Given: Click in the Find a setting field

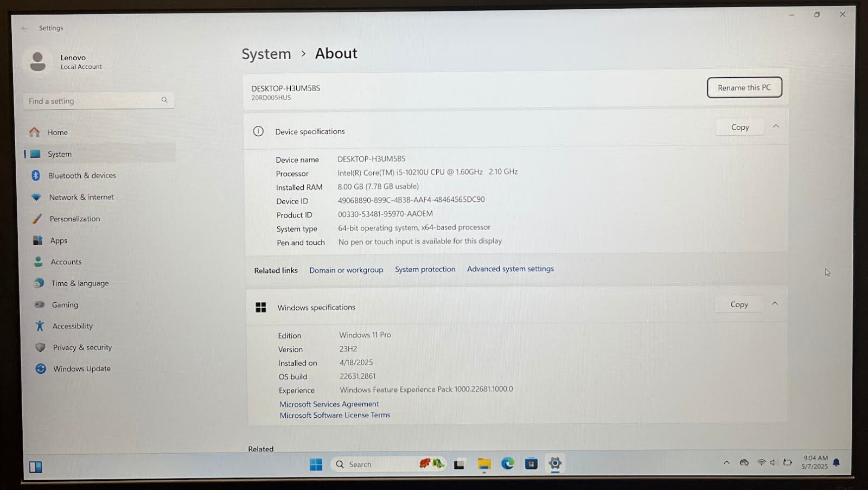Looking at the screenshot, I should point(98,100).
